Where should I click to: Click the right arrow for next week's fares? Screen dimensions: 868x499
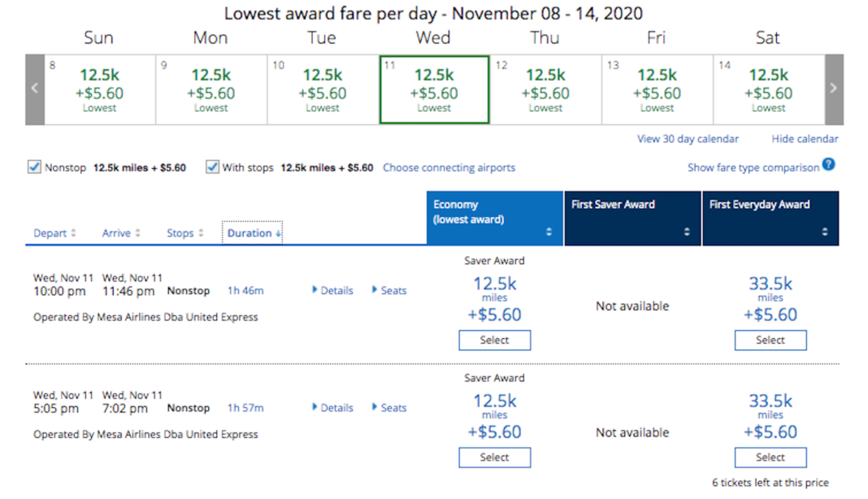click(x=834, y=89)
